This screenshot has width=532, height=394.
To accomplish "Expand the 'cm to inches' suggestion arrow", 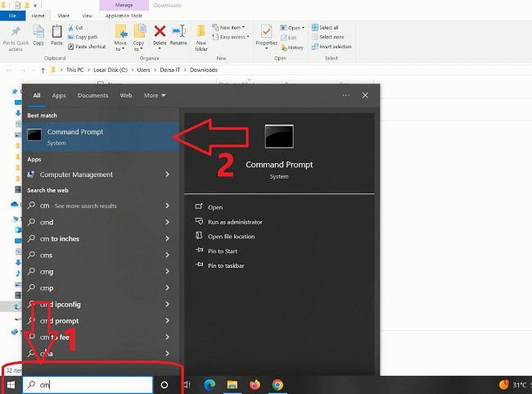I will 167,238.
